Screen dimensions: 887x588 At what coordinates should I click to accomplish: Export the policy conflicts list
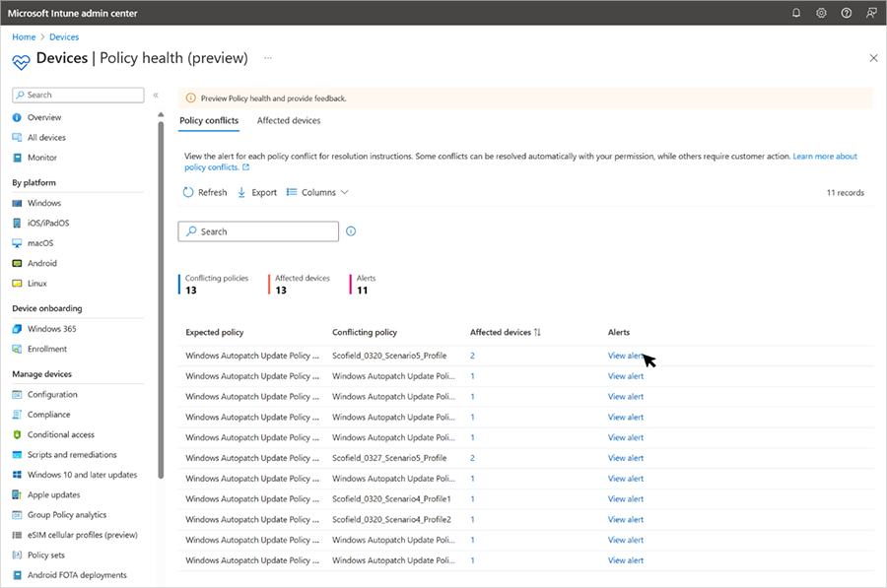point(257,192)
